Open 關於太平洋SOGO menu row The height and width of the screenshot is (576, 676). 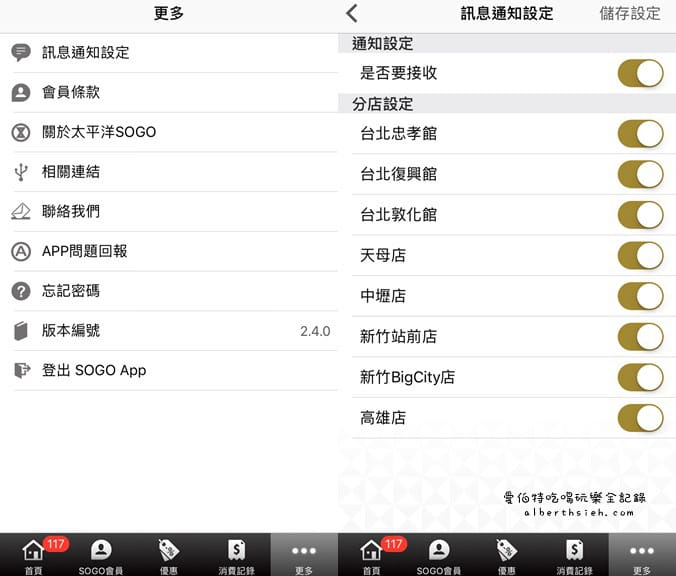click(x=169, y=132)
